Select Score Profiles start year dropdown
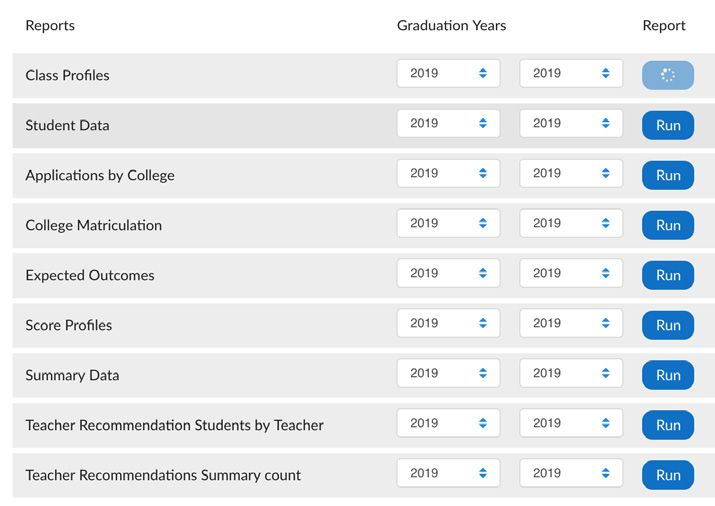Image resolution: width=715 pixels, height=506 pixels. click(448, 323)
